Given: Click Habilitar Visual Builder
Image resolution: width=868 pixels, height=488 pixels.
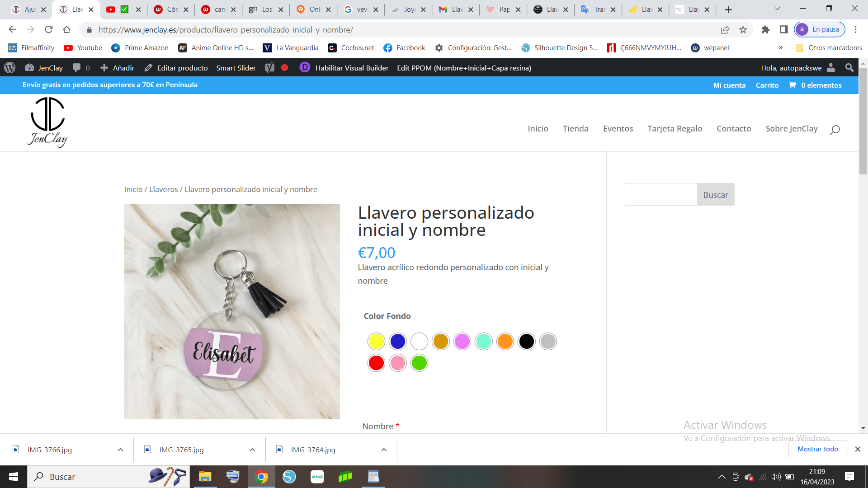Looking at the screenshot, I should pos(344,68).
